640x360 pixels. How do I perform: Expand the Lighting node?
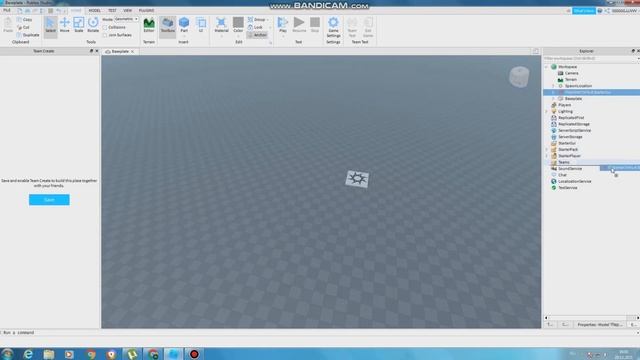547,111
